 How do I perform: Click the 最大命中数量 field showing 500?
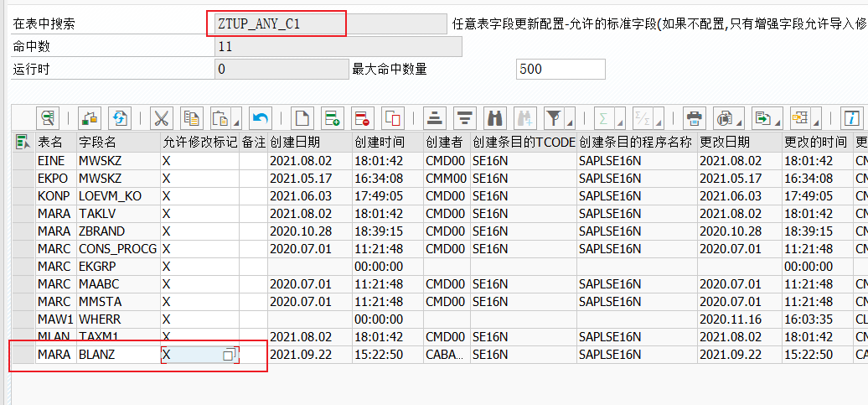coord(561,70)
